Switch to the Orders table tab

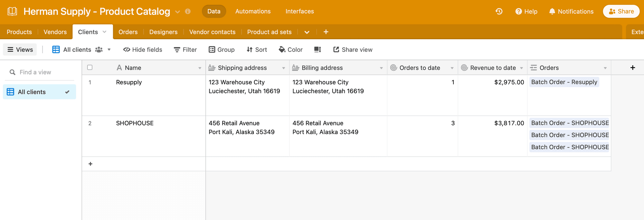[128, 32]
